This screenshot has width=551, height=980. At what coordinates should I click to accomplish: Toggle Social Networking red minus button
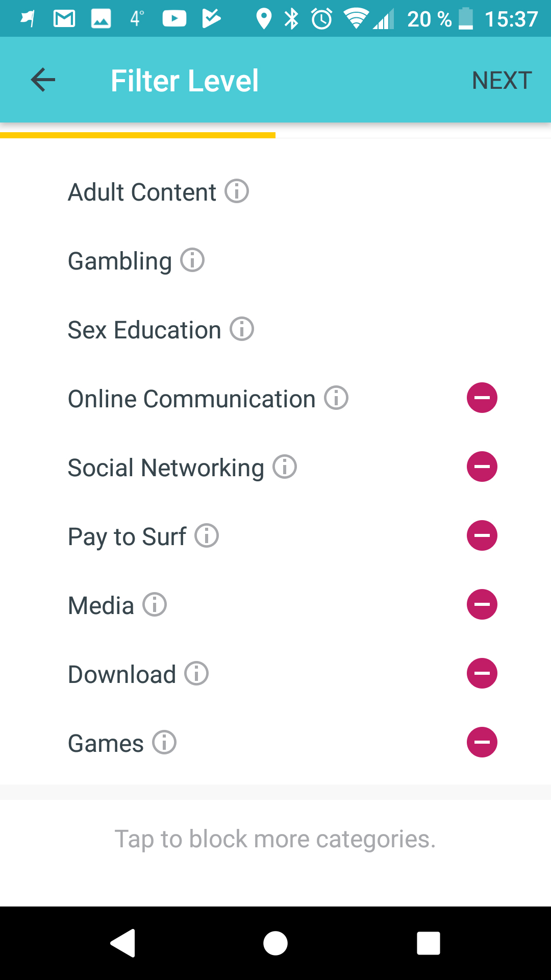(482, 467)
